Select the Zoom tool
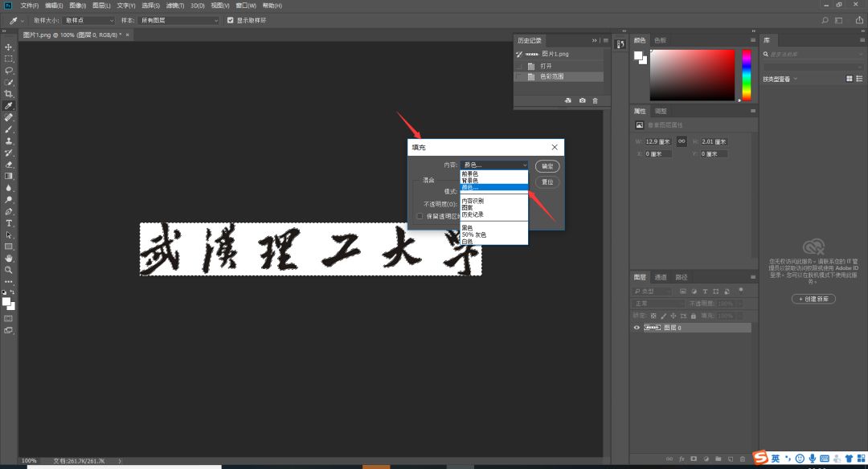 click(8, 270)
